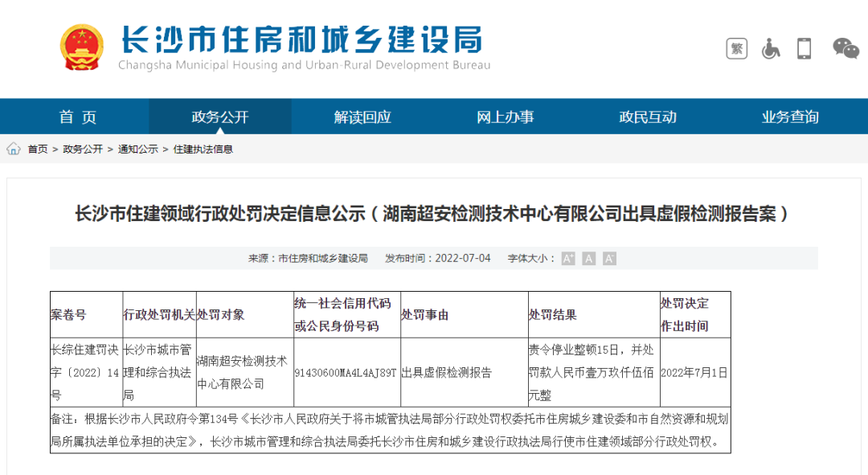The image size is (868, 475).
Task: Open the wheelchair accessibility mode icon
Action: (x=770, y=48)
